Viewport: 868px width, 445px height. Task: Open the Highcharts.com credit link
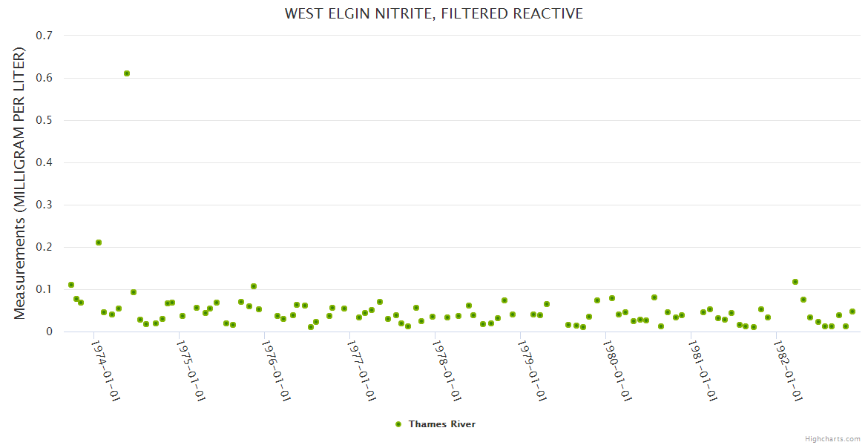[832, 438]
